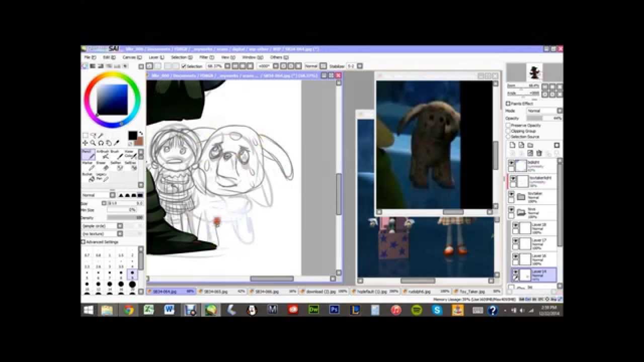
Task: Select the Bucket tool
Action: pyautogui.click(x=89, y=177)
